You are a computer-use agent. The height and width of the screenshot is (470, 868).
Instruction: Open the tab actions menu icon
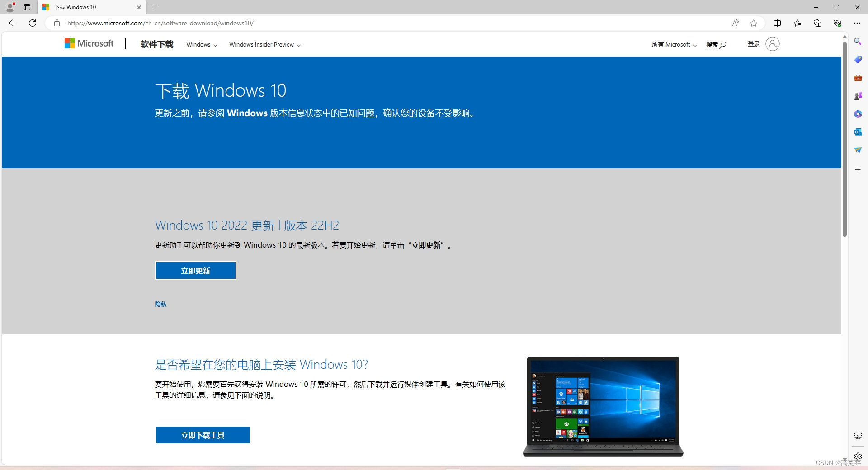point(27,7)
